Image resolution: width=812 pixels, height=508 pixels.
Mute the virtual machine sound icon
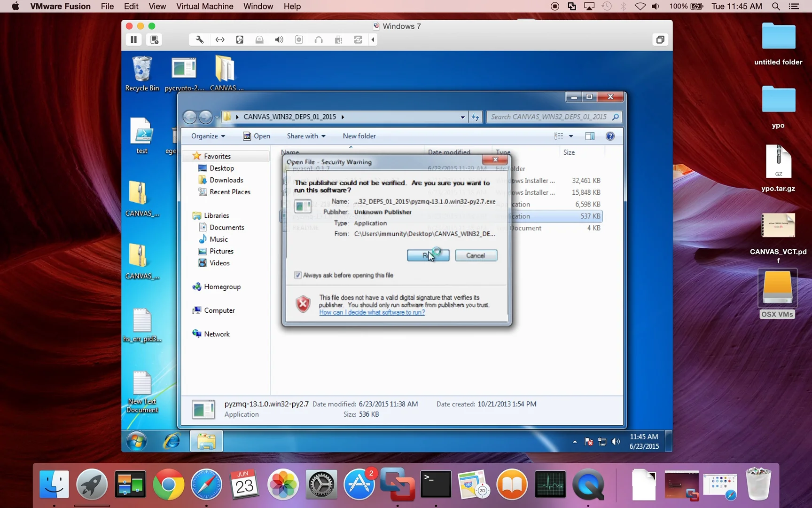click(x=279, y=40)
